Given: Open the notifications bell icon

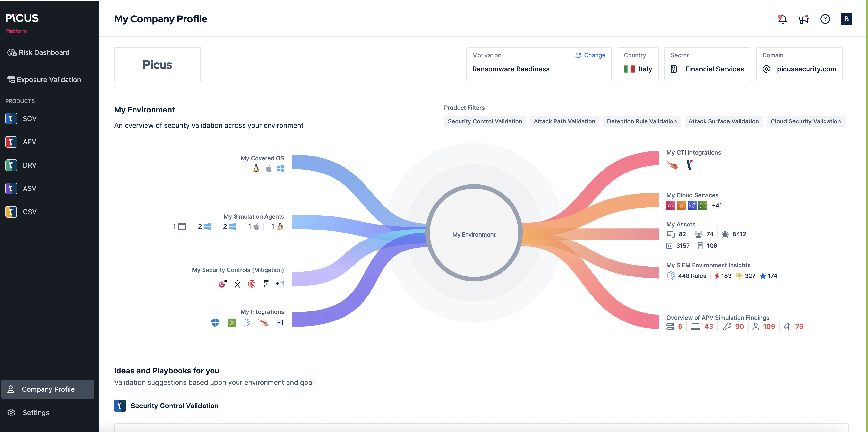Looking at the screenshot, I should point(782,19).
